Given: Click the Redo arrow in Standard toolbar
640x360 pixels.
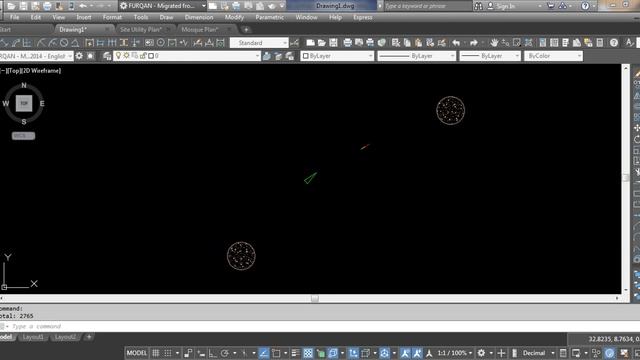Looking at the screenshot, I should tap(473, 43).
